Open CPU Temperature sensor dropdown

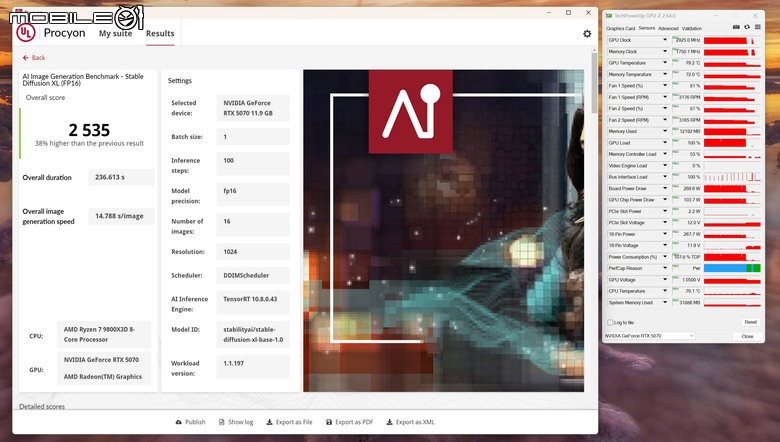coord(665,291)
